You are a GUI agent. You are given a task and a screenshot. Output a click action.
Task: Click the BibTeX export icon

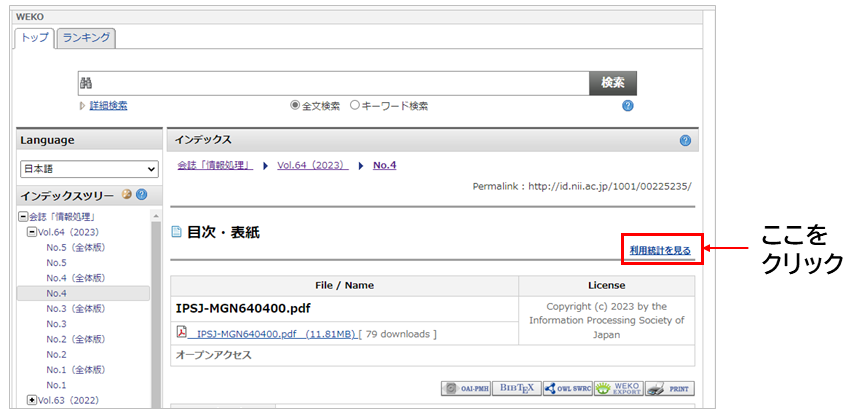pos(516,389)
